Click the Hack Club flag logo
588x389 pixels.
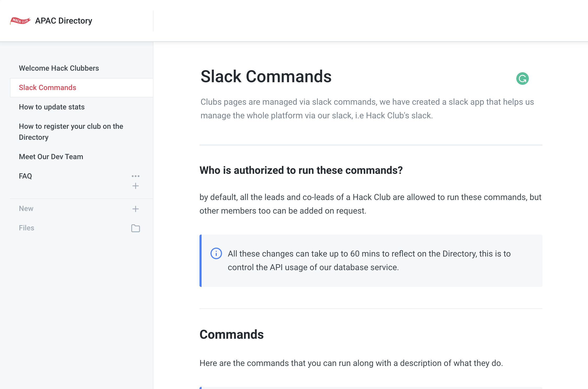[x=20, y=21]
